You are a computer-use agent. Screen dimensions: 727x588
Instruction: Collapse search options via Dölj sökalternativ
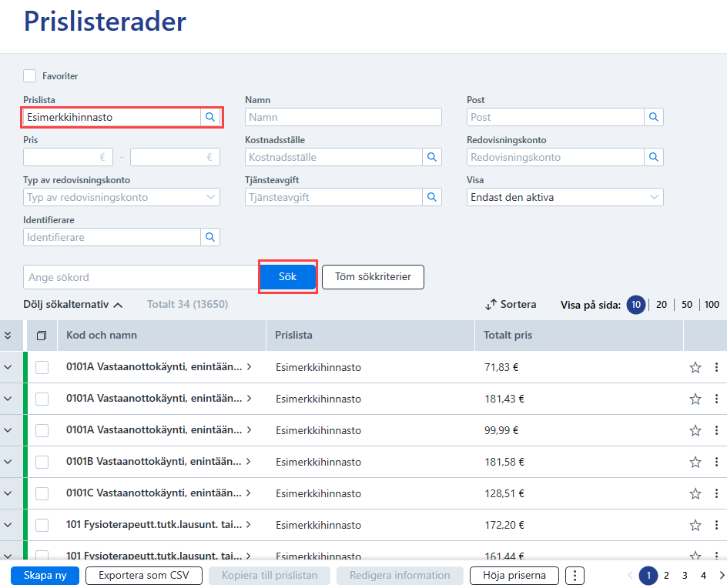tap(73, 305)
